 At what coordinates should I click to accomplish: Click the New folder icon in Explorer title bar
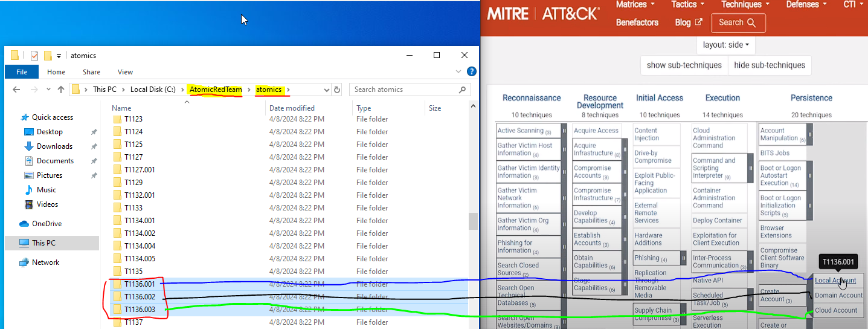(x=48, y=56)
